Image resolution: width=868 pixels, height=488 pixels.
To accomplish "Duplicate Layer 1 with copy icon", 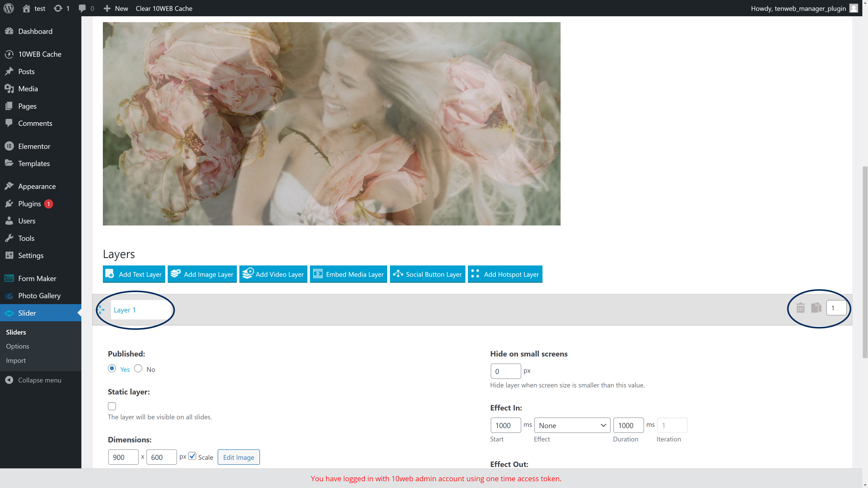I will (816, 307).
